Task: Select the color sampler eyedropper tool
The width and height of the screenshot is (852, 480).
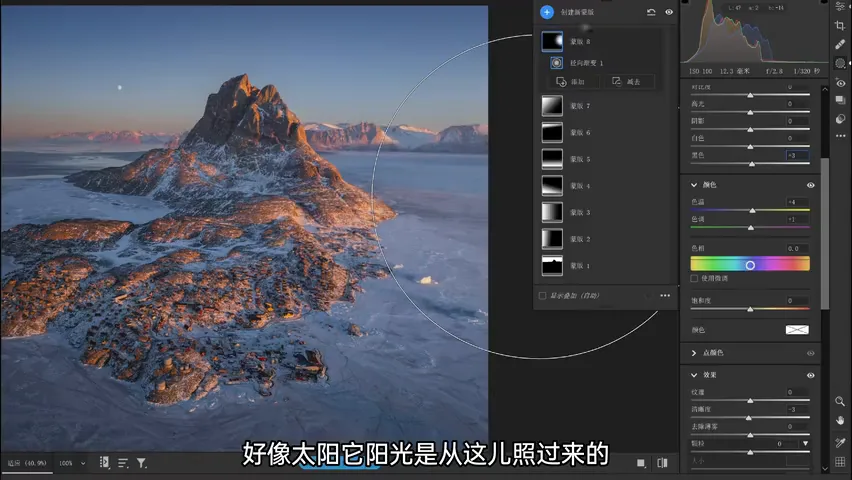Action: click(840, 442)
